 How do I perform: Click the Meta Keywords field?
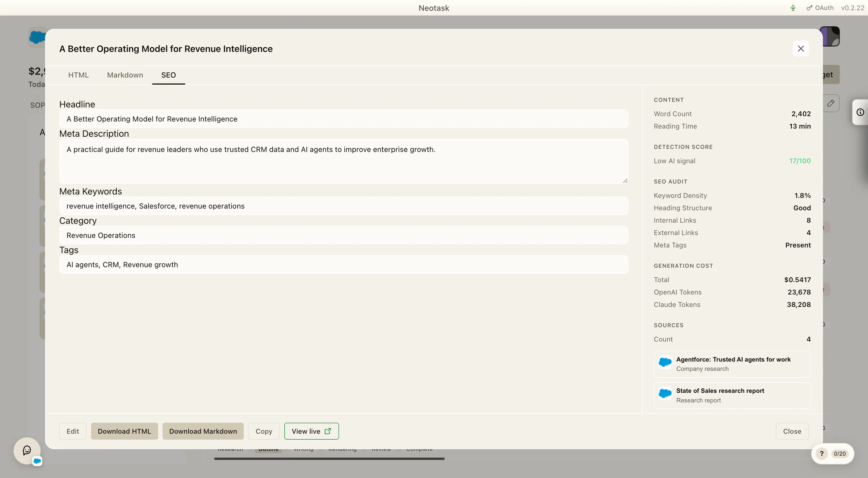344,206
